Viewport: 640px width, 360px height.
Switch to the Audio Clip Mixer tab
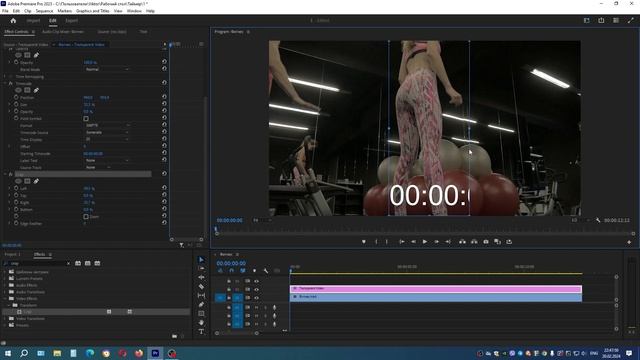click(x=63, y=31)
